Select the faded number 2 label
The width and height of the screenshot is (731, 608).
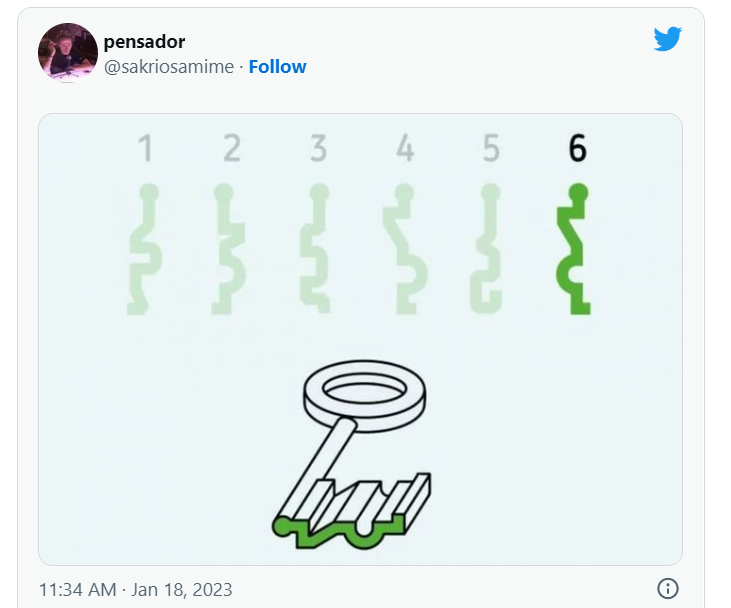pos(232,149)
